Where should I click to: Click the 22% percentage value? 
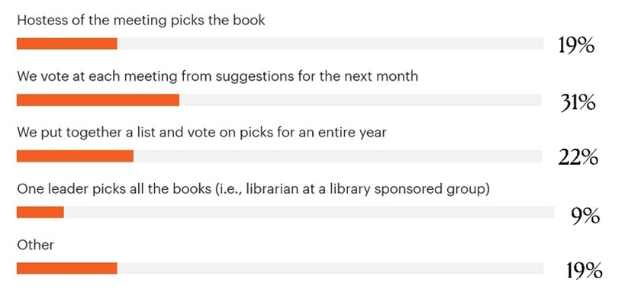[578, 157]
